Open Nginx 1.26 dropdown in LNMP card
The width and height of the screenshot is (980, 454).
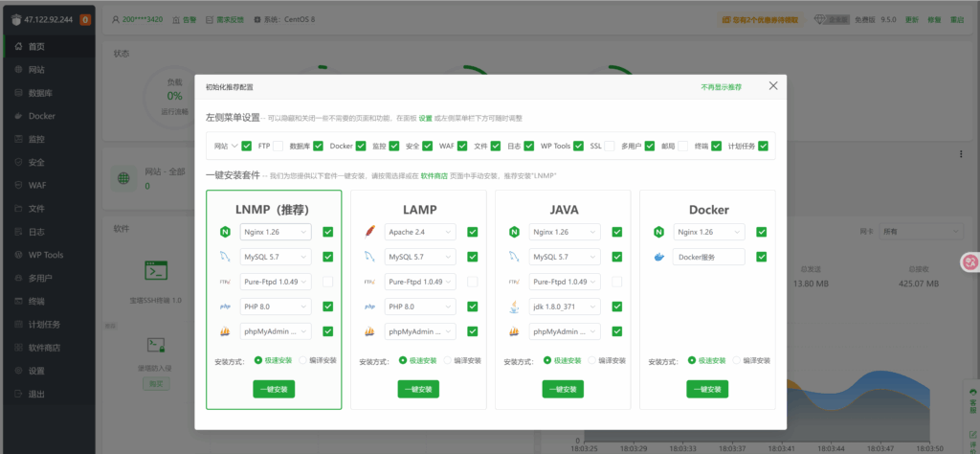(276, 232)
